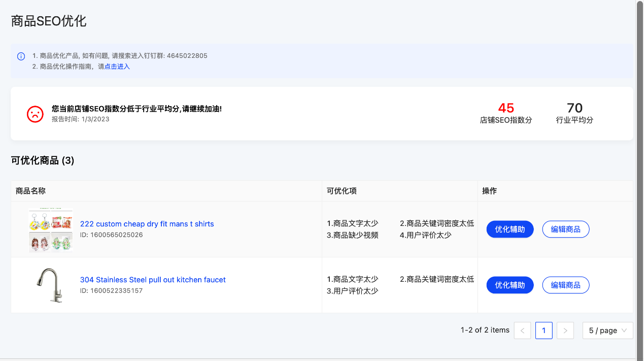
Task: Click the kitchen faucet thumbnail image
Action: coord(50,285)
